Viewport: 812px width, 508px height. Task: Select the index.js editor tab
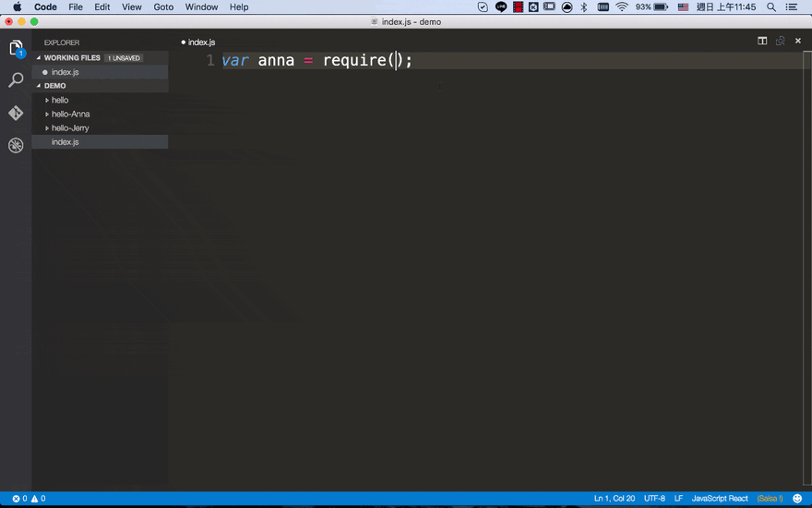[x=199, y=42]
